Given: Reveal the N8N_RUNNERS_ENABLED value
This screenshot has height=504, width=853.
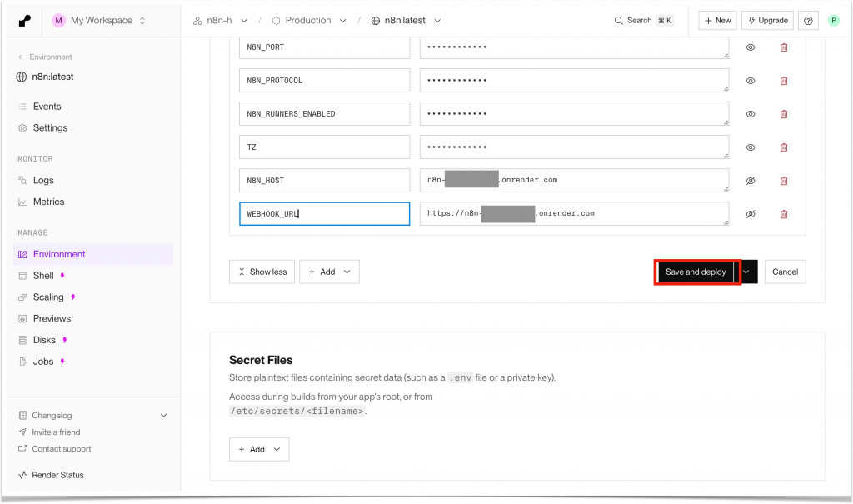Looking at the screenshot, I should (751, 114).
